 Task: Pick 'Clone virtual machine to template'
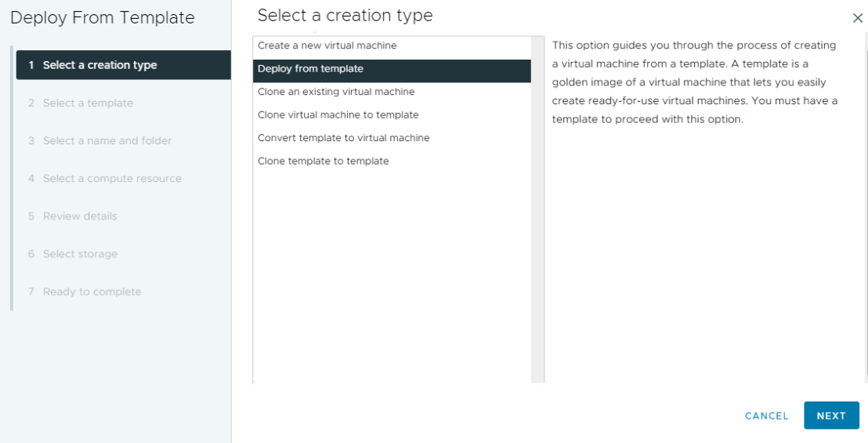pyautogui.click(x=392, y=115)
